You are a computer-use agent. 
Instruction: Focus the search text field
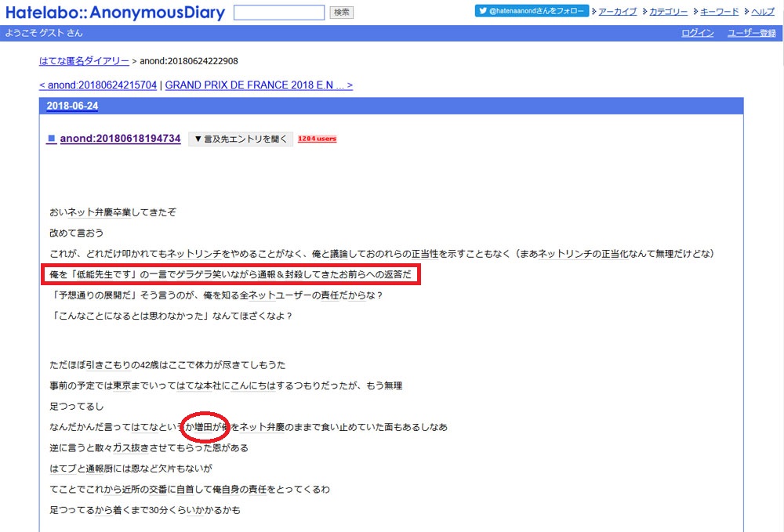[x=278, y=13]
